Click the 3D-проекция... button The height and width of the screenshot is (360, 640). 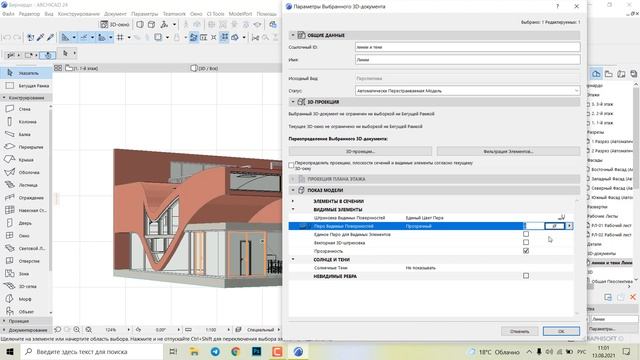pyautogui.click(x=360, y=151)
